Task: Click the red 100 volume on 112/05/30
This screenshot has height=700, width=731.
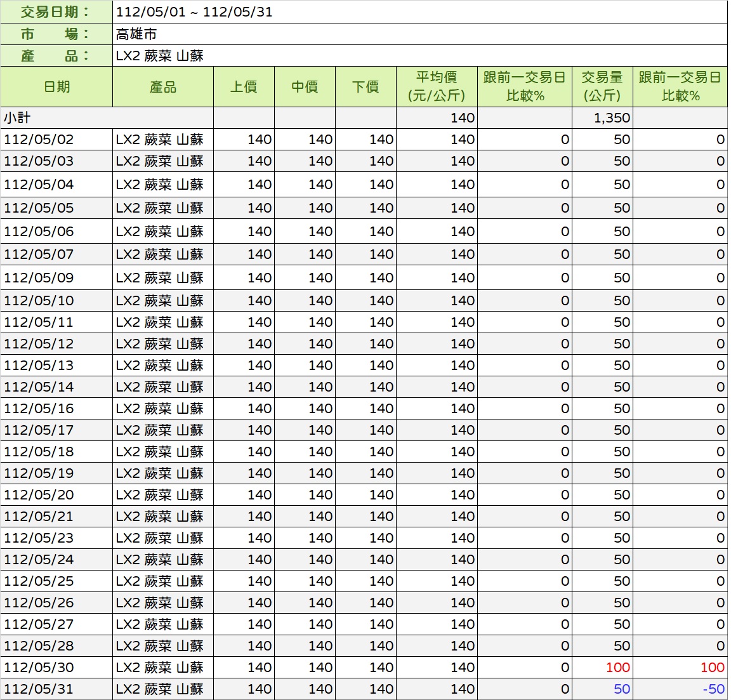Action: pyautogui.click(x=617, y=668)
